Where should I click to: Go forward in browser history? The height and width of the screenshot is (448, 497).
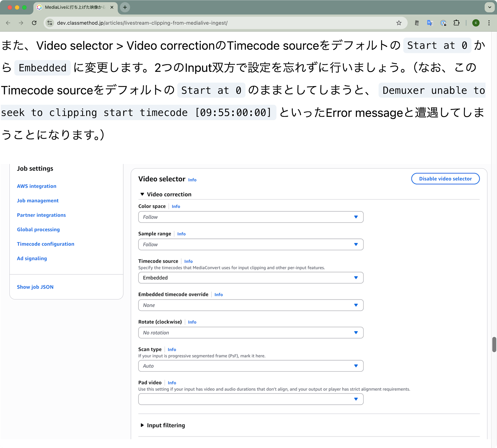21,23
